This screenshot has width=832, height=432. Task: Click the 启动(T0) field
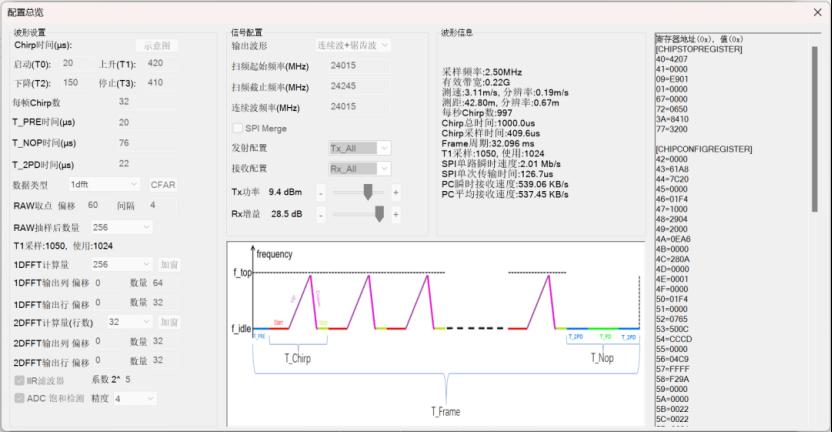point(76,63)
